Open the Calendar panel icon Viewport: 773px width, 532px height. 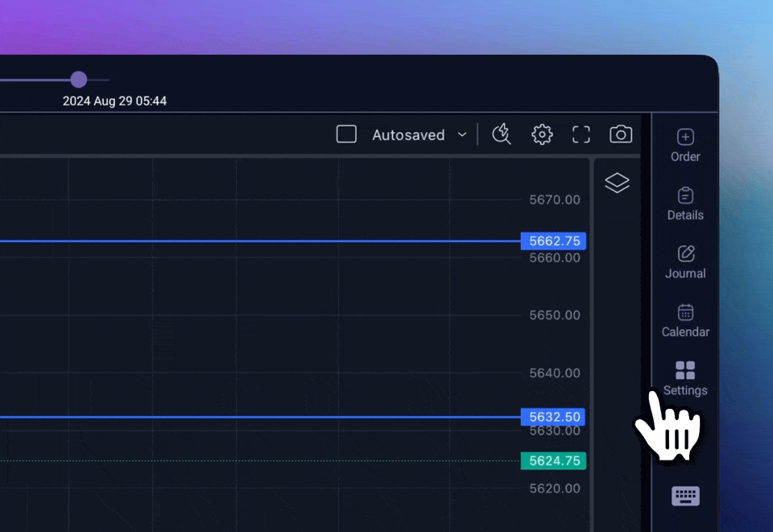coord(684,320)
